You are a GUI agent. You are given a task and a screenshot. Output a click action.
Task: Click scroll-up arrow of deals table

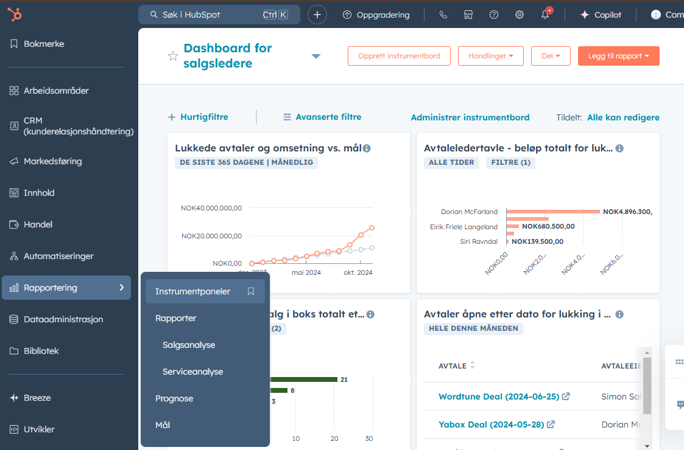[x=647, y=352]
